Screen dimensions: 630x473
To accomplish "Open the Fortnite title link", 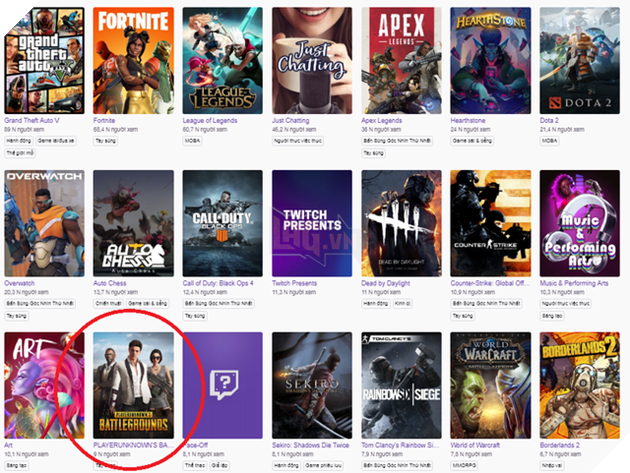I will pyautogui.click(x=104, y=120).
